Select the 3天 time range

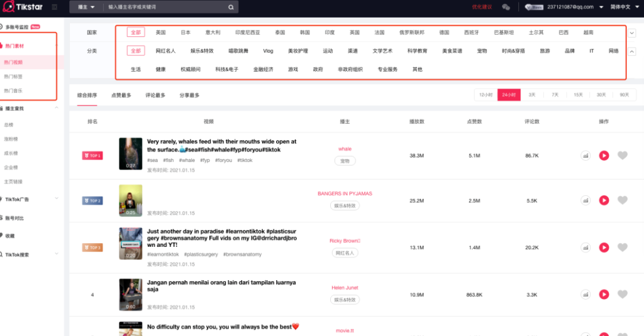tap(532, 95)
